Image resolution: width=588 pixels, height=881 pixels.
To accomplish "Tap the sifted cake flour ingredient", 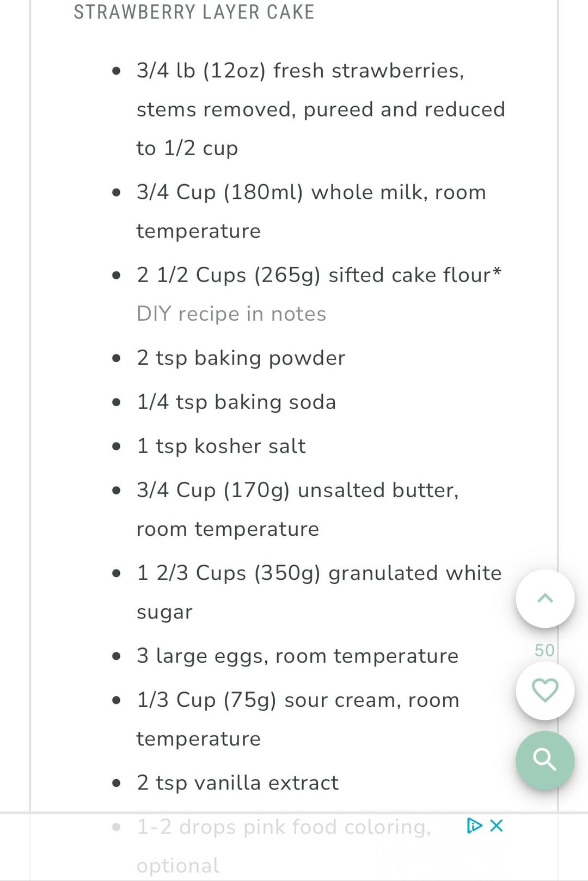I will 318,275.
